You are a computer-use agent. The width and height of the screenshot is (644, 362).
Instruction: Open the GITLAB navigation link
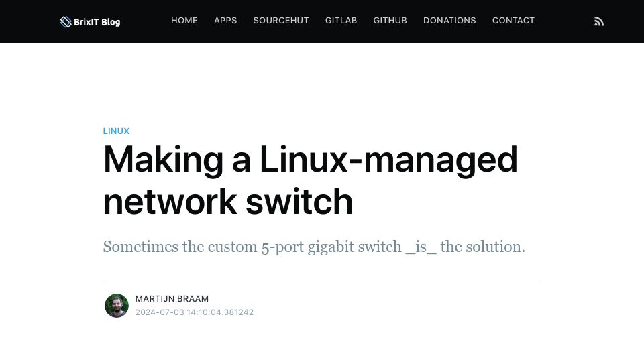[x=341, y=21]
